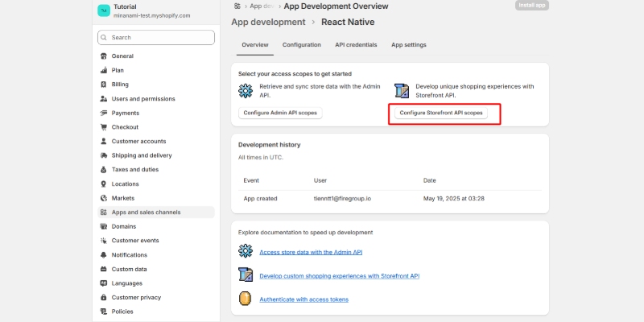The image size is (644, 322).
Task: Click the Domains icon in sidebar
Action: pos(104,226)
